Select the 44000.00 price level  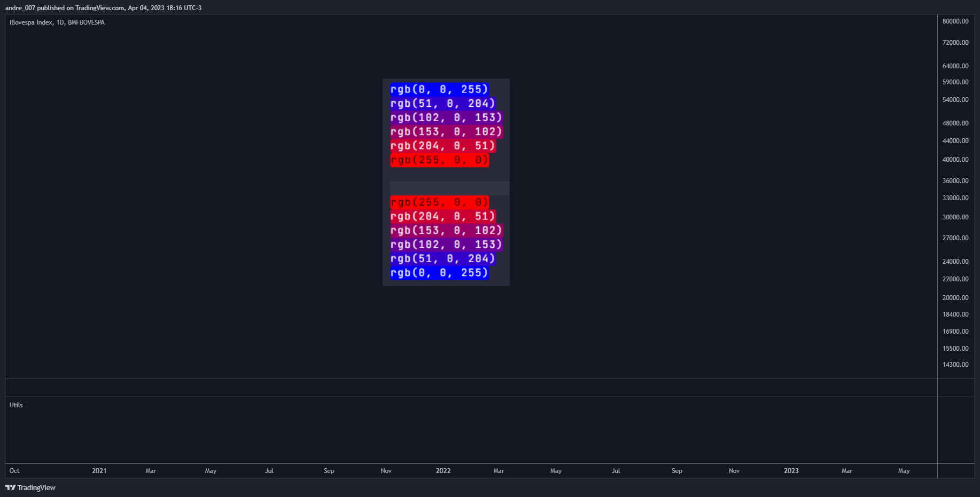point(955,141)
